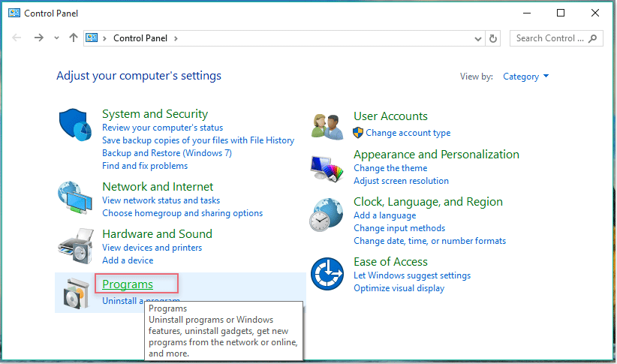Image resolution: width=617 pixels, height=364 pixels.
Task: Click Change account type link
Action: click(x=408, y=133)
